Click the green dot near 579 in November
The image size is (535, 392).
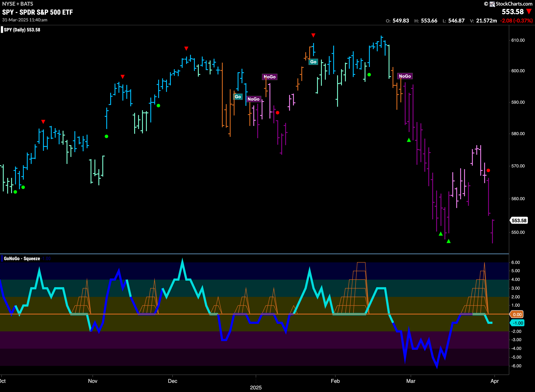point(106,136)
